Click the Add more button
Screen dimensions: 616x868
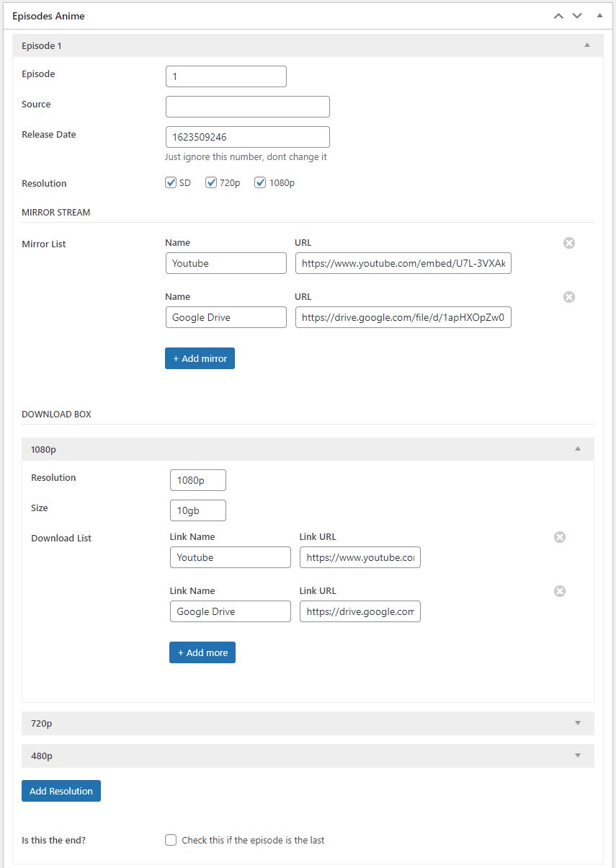point(202,652)
